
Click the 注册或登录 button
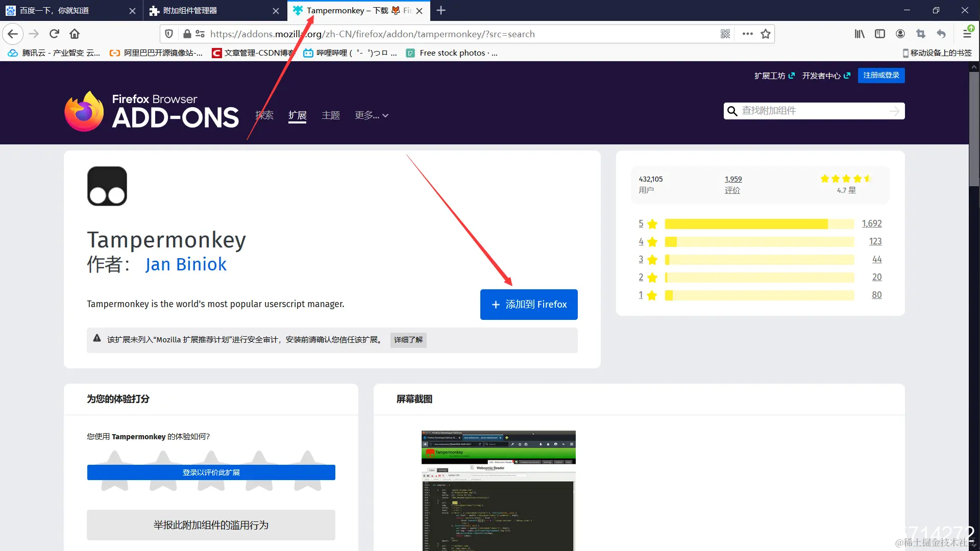pyautogui.click(x=881, y=75)
